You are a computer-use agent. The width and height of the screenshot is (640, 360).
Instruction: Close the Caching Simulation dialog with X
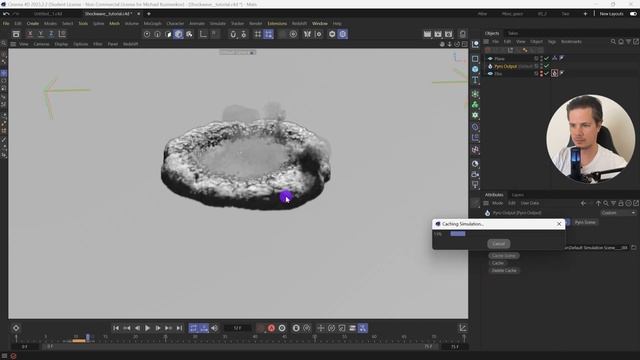pos(559,224)
